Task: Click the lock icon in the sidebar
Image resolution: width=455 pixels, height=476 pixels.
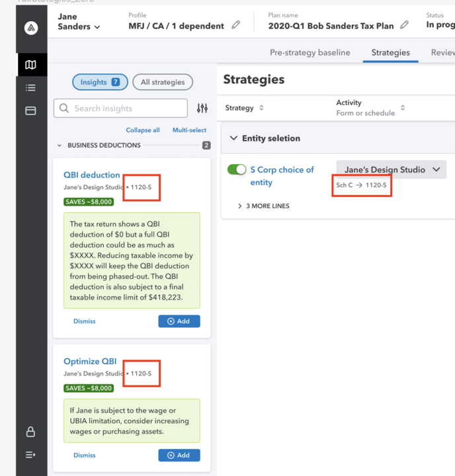Action: click(31, 432)
